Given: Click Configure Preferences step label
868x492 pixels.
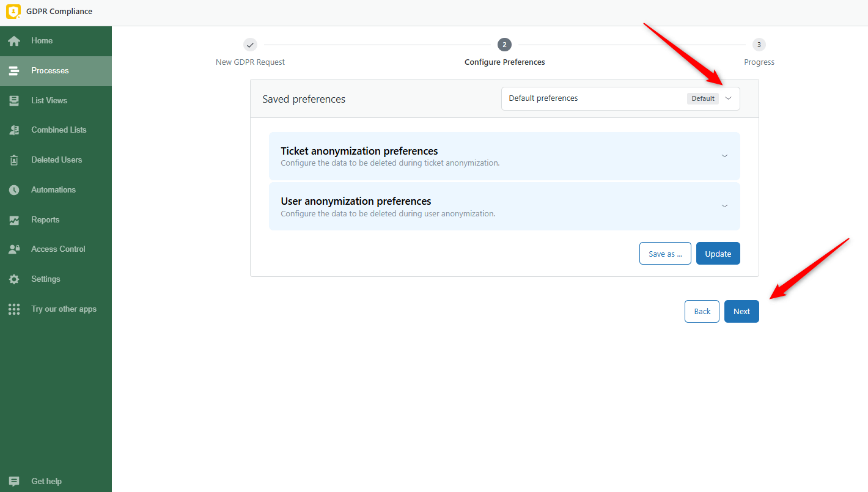Looking at the screenshot, I should click(x=505, y=62).
